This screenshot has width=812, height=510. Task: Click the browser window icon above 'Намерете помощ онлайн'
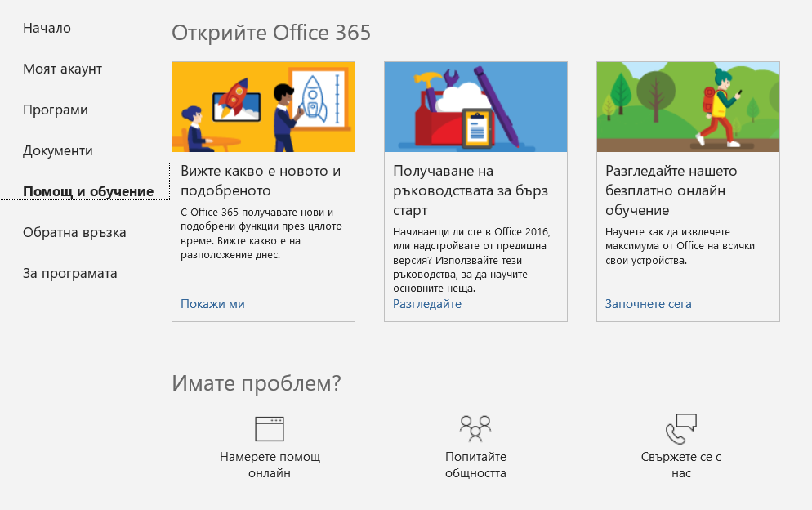pyautogui.click(x=270, y=428)
